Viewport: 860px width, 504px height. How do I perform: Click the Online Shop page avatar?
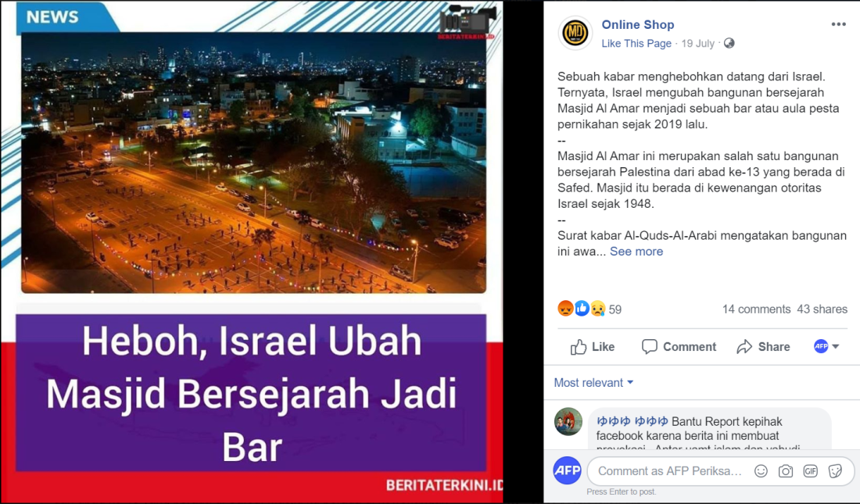tap(575, 33)
